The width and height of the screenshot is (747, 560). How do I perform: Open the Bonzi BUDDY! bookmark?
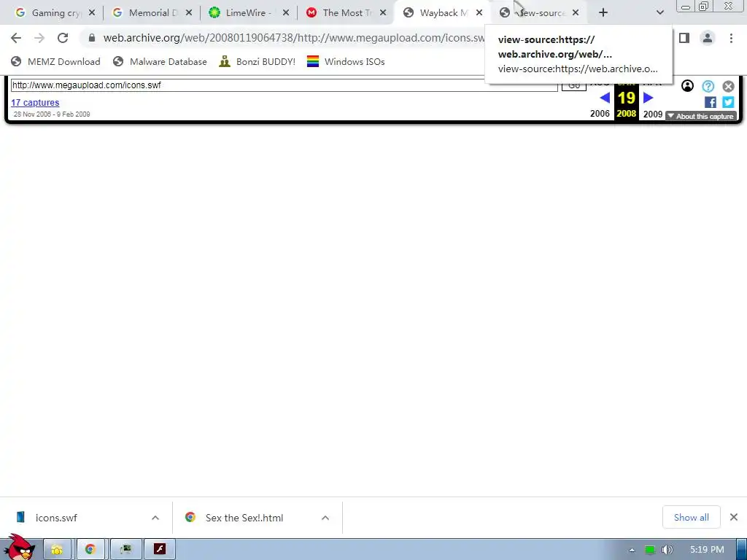[x=258, y=61]
